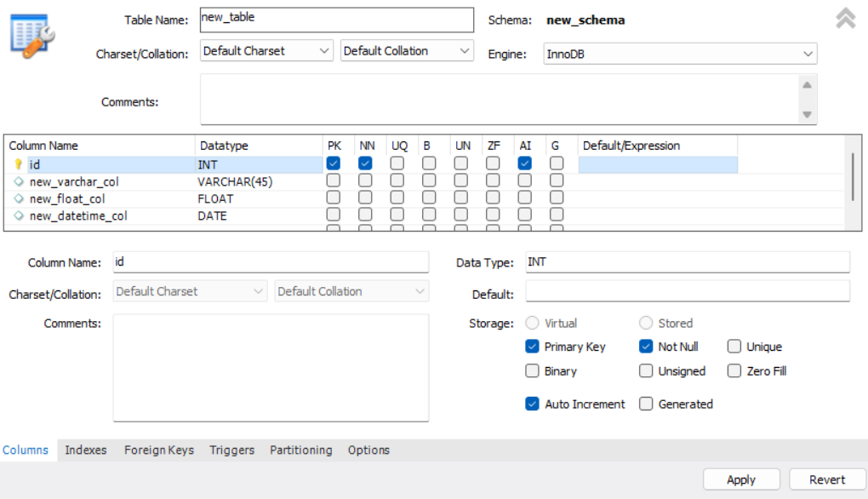This screenshot has width=868, height=499.
Task: Click the FLOAT datatype cell
Action: pyautogui.click(x=215, y=198)
